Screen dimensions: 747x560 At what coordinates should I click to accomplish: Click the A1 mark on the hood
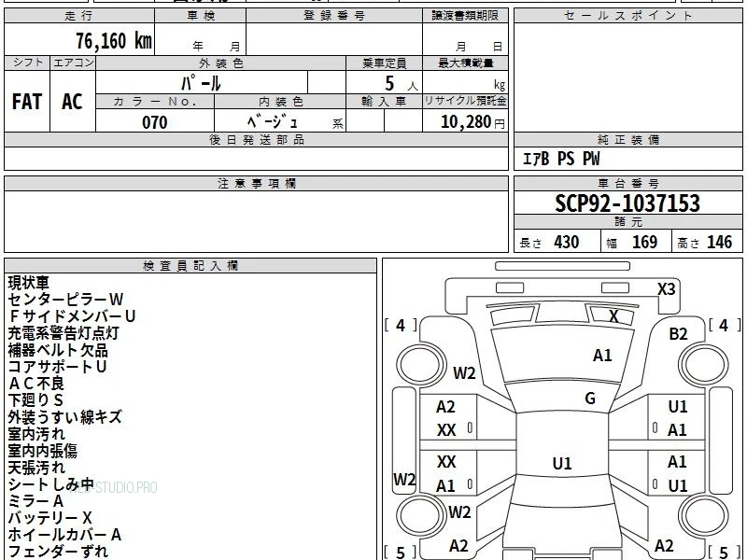tap(602, 356)
